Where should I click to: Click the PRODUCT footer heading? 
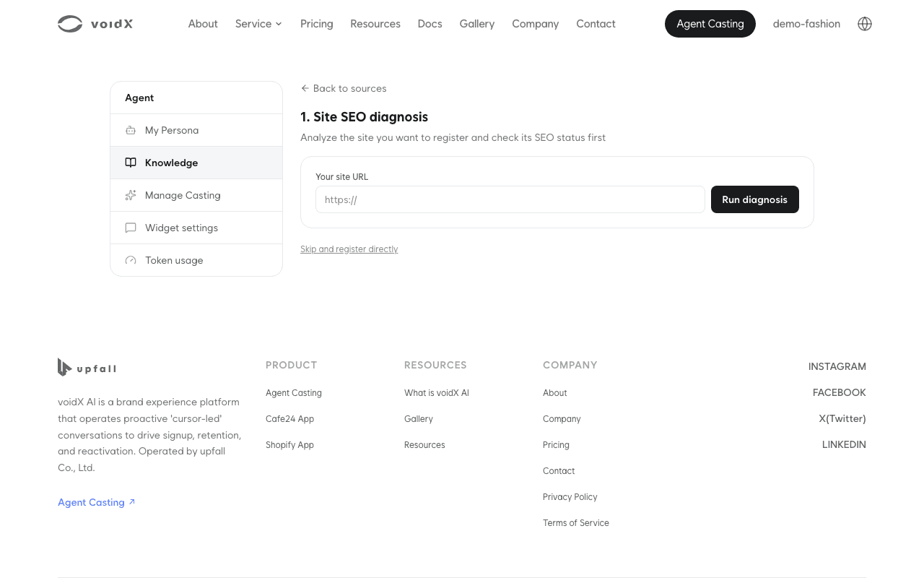tap(291, 365)
